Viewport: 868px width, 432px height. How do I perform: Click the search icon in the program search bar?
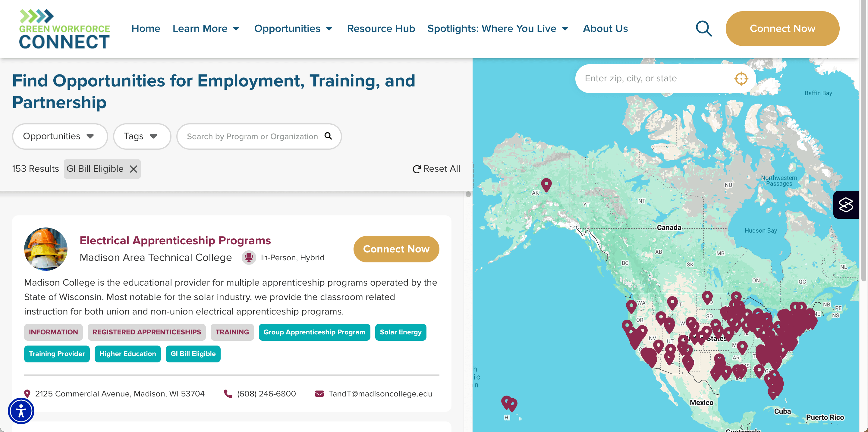pos(328,136)
